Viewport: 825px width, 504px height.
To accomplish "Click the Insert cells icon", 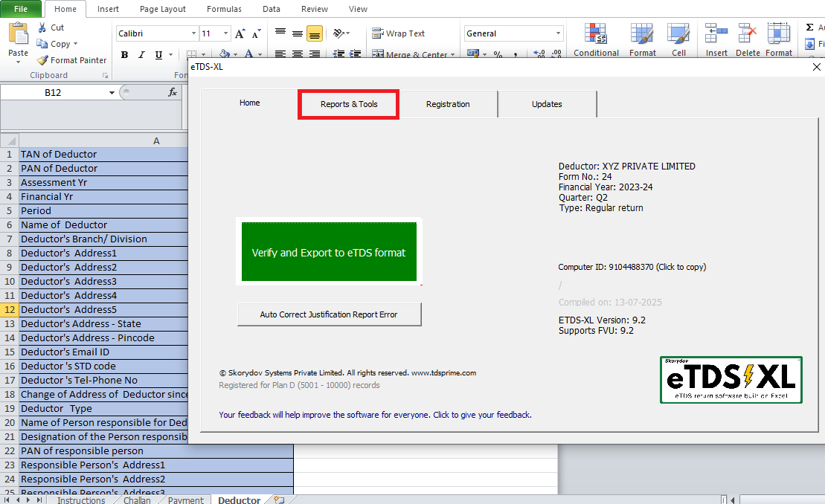I will pos(716,33).
